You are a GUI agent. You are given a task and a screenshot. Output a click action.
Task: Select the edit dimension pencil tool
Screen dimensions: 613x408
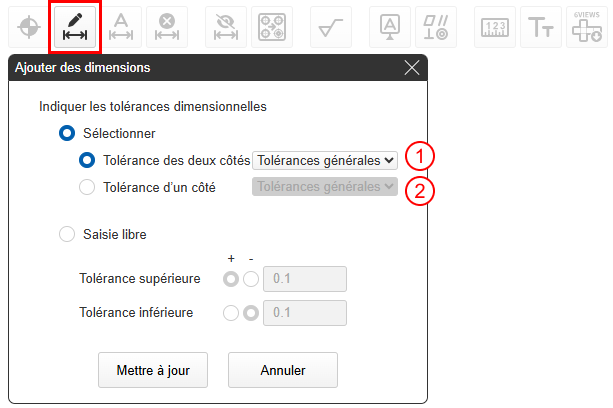click(x=75, y=27)
